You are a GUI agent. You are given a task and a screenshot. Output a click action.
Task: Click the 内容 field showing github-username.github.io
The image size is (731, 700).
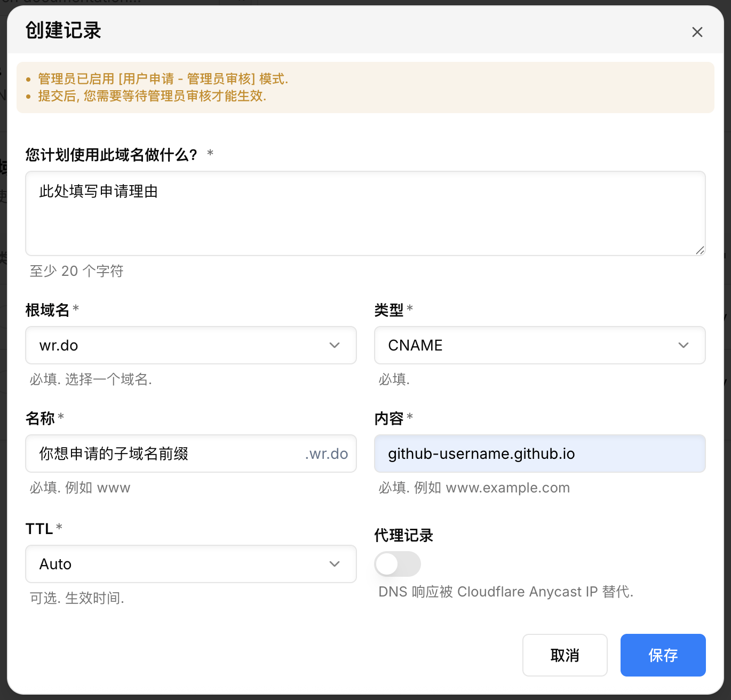[539, 454]
